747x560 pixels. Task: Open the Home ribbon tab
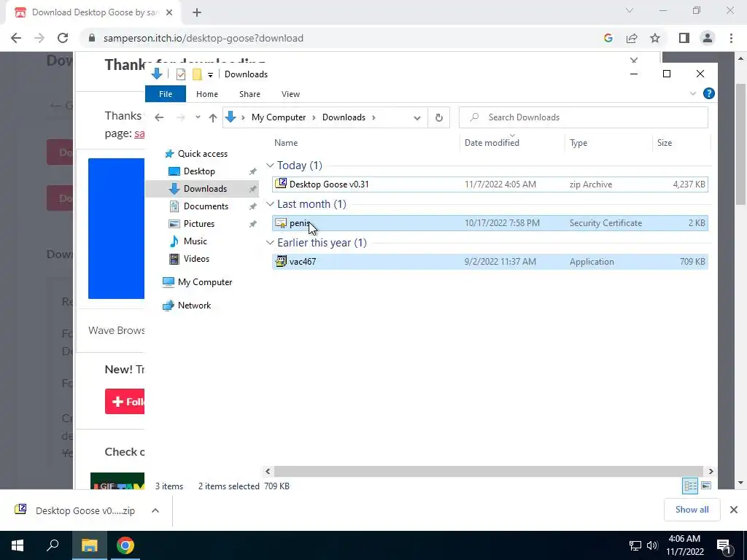click(206, 94)
